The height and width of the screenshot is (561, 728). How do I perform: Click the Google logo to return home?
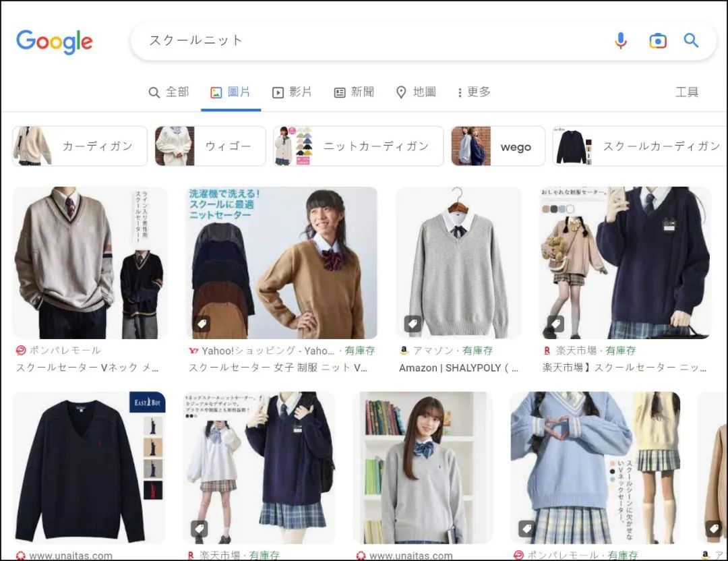point(54,42)
